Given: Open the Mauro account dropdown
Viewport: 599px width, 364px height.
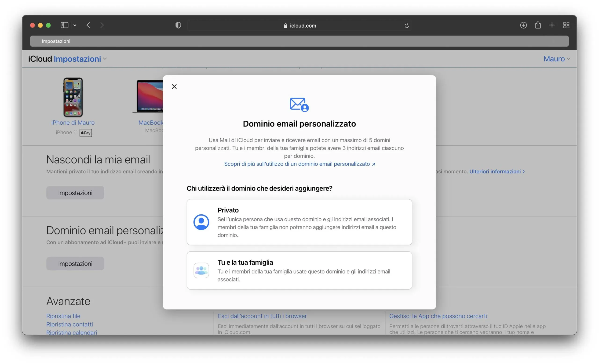Looking at the screenshot, I should tap(557, 59).
